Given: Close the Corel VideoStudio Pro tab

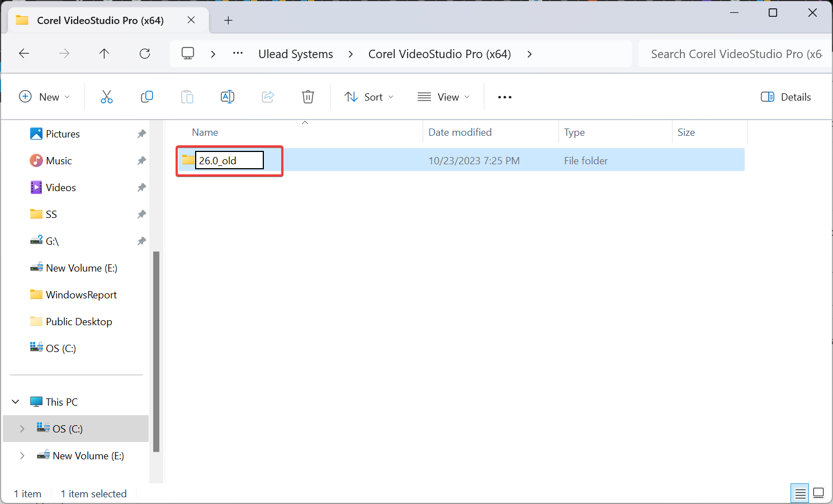Looking at the screenshot, I should (x=191, y=20).
